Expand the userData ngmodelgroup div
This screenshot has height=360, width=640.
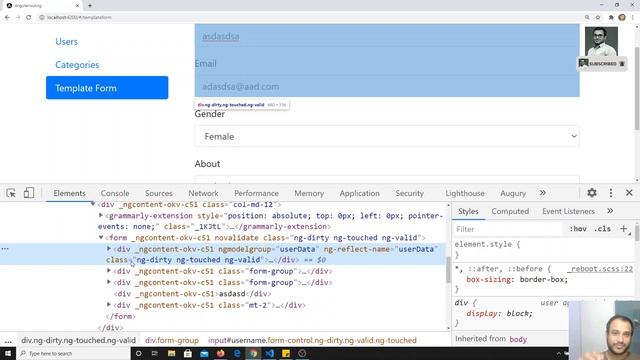pos(109,248)
